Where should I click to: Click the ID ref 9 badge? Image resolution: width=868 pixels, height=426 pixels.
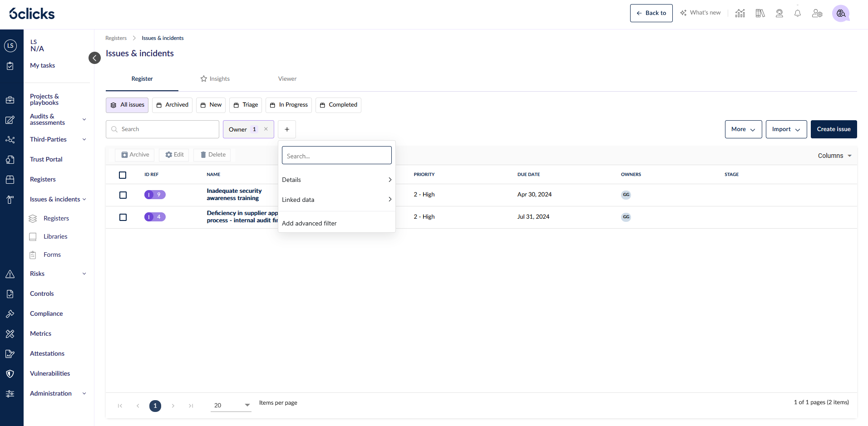click(155, 195)
